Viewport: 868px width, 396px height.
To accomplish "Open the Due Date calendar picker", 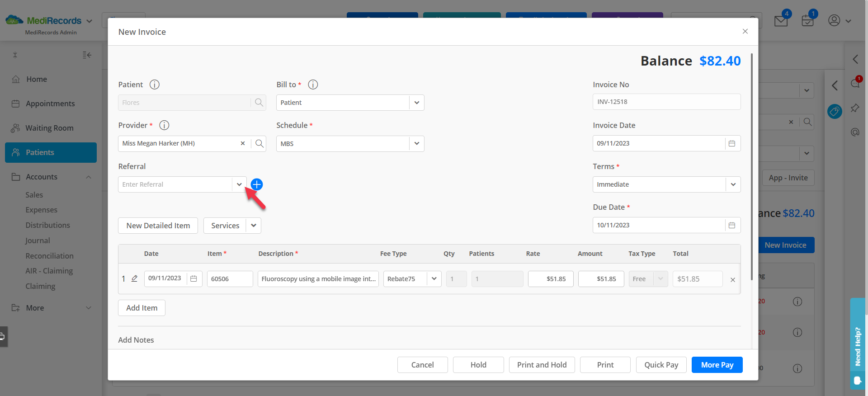I will [732, 225].
